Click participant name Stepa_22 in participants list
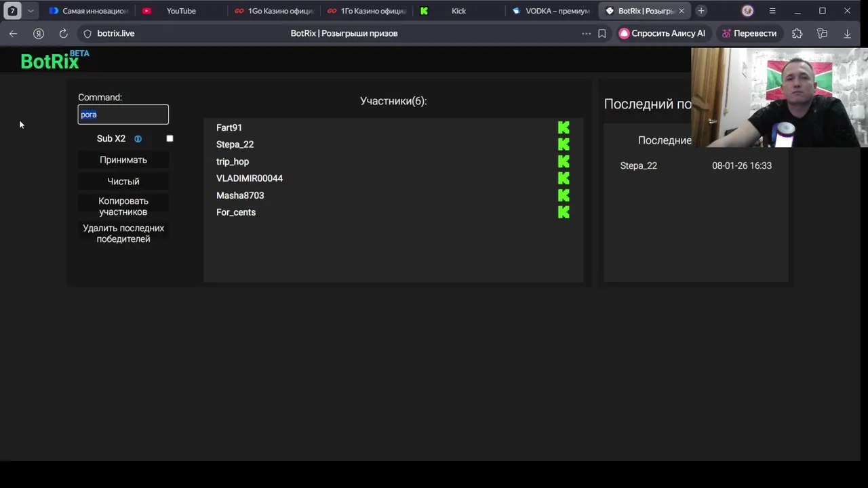Screen dimensions: 868x488 pos(235,144)
